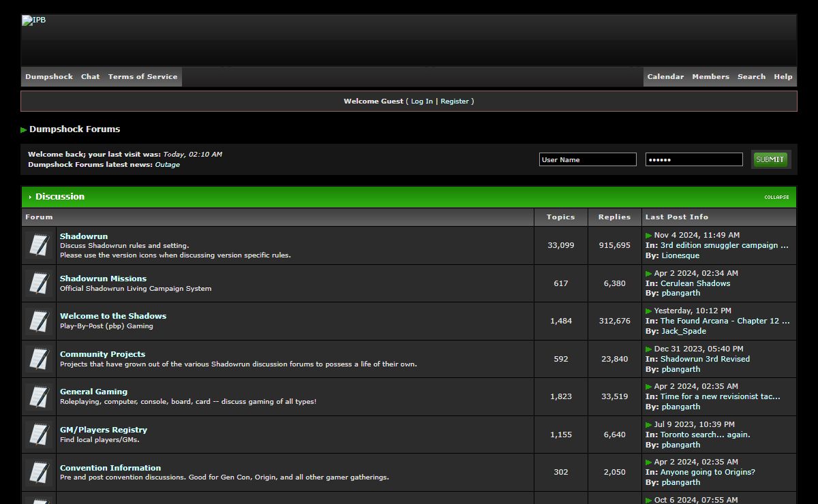This screenshot has height=504, width=818.
Task: Open the Members menu item
Action: click(x=710, y=77)
